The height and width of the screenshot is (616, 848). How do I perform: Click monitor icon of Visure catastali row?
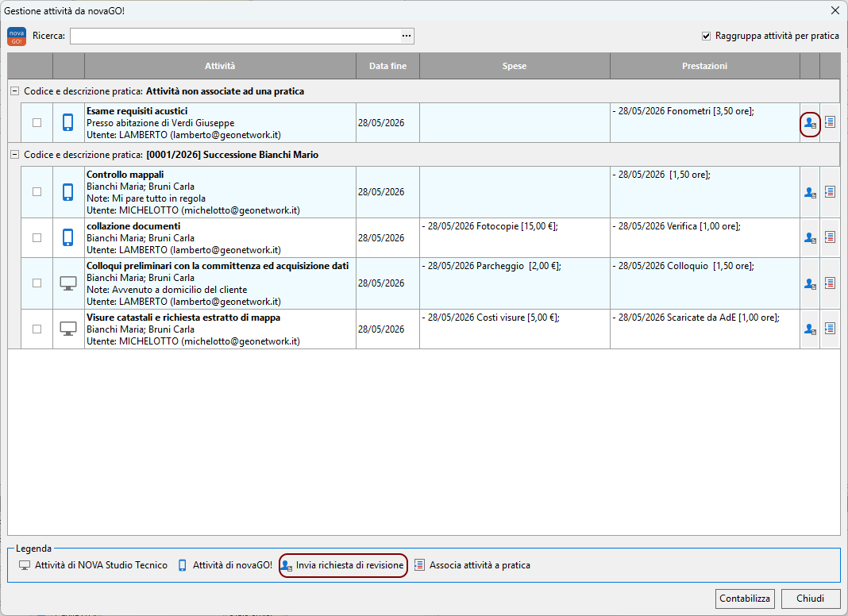point(68,329)
